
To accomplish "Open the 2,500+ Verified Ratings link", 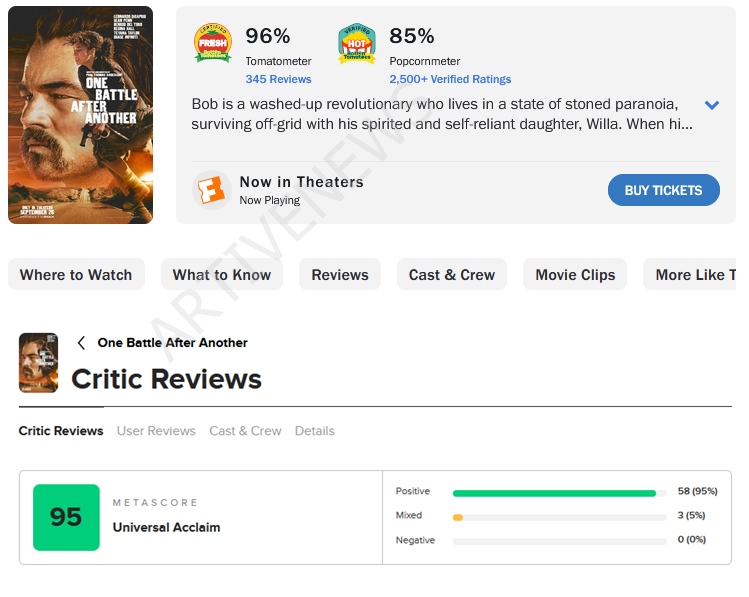I will 450,79.
